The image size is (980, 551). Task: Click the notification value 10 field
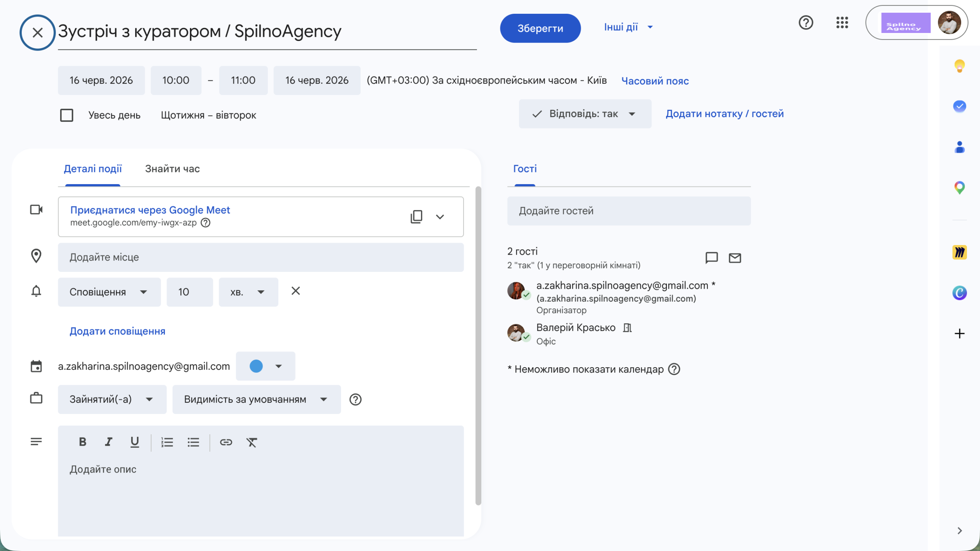click(x=190, y=292)
